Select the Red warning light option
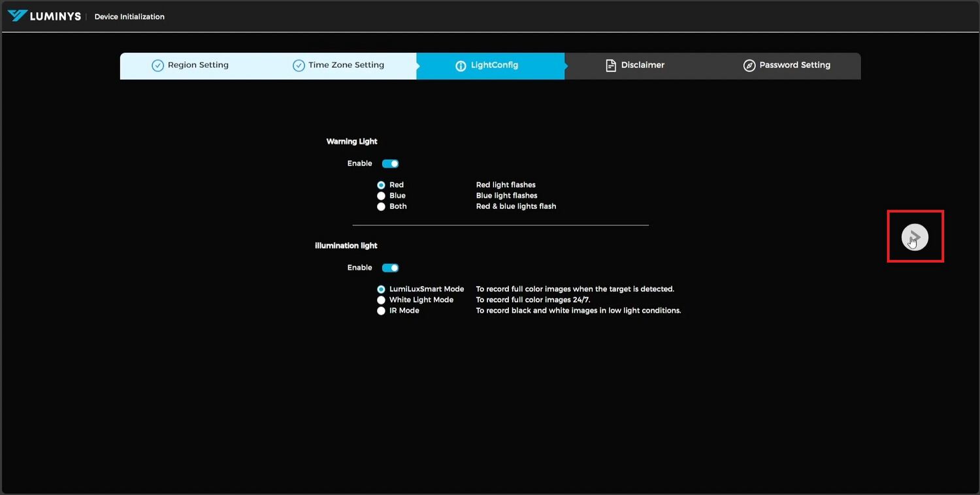 tap(381, 185)
